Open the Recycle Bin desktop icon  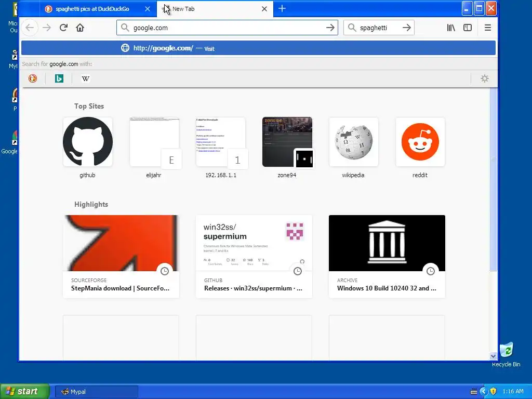(506, 354)
